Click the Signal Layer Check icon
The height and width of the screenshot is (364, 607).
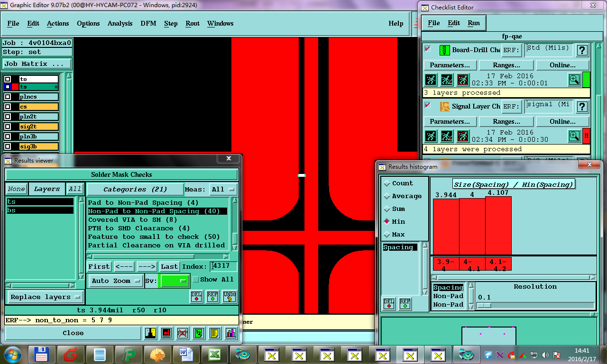[444, 107]
